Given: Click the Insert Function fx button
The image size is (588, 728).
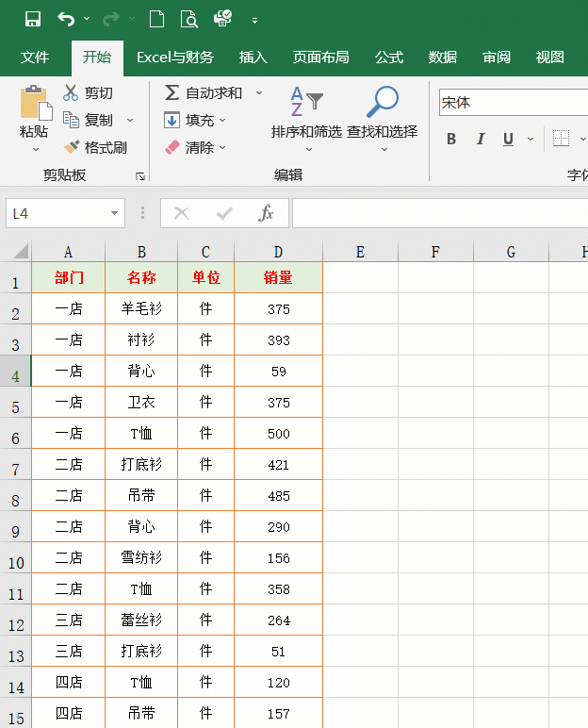Looking at the screenshot, I should click(267, 213).
